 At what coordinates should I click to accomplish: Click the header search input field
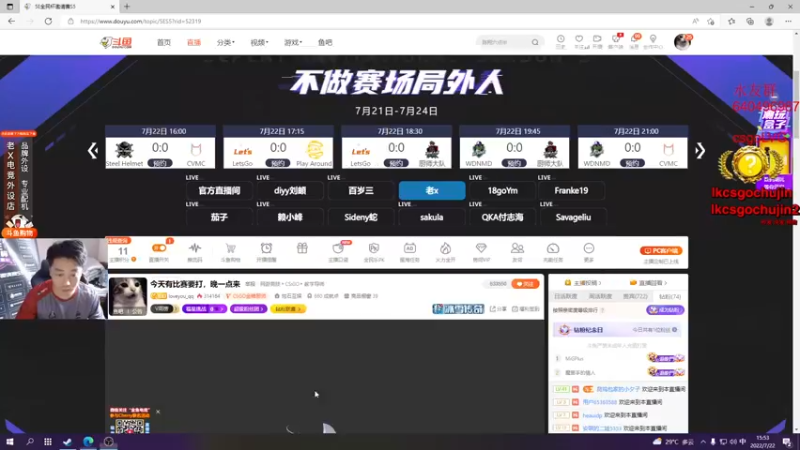tap(505, 42)
